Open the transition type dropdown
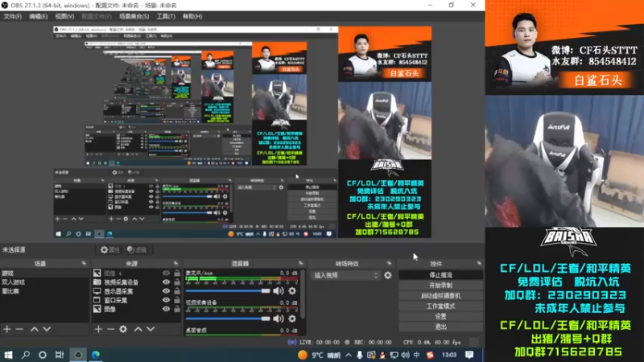Viewport: 644px width, 362px height. pos(346,275)
